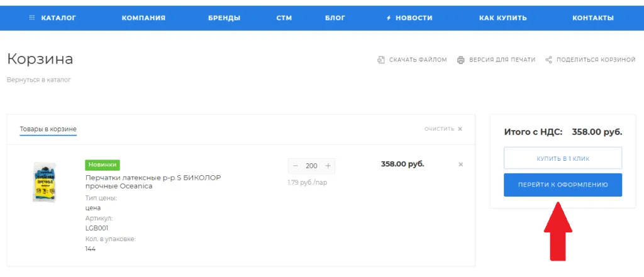Click the X icon next to Очистить

tap(460, 129)
